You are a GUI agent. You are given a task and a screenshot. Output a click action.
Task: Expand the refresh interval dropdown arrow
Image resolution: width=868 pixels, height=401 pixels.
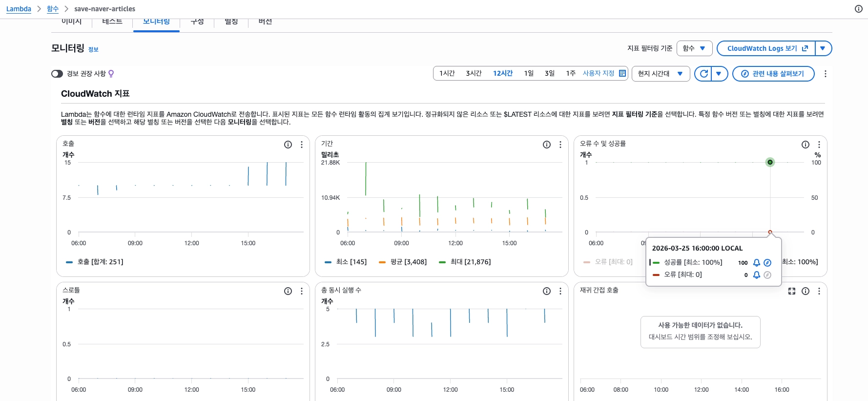point(719,74)
